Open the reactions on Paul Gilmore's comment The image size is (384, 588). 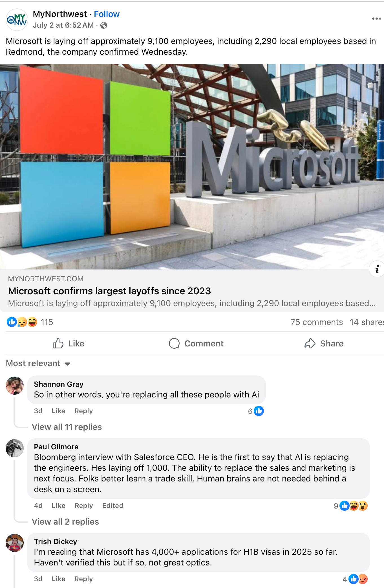tap(351, 506)
